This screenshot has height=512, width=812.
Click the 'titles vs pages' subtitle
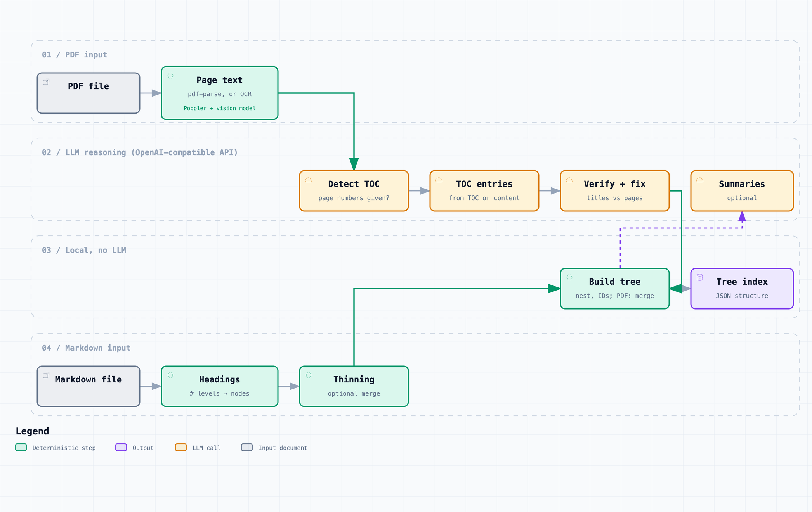(x=615, y=198)
